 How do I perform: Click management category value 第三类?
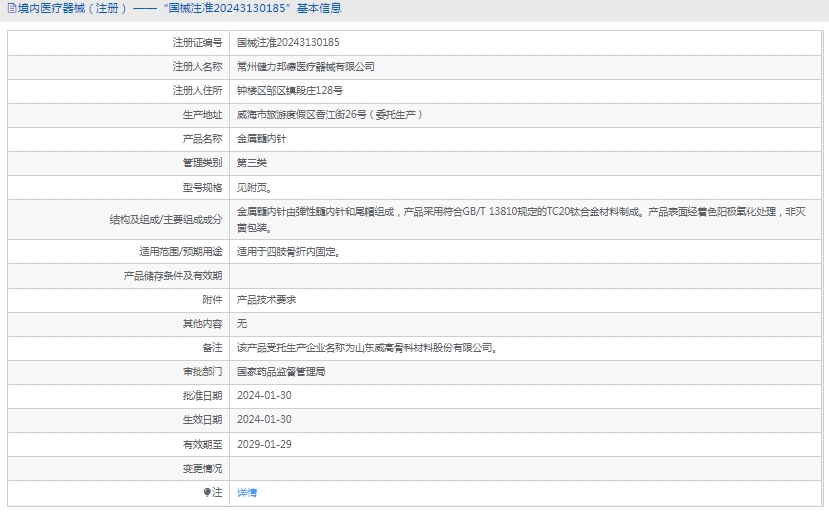pos(252,163)
